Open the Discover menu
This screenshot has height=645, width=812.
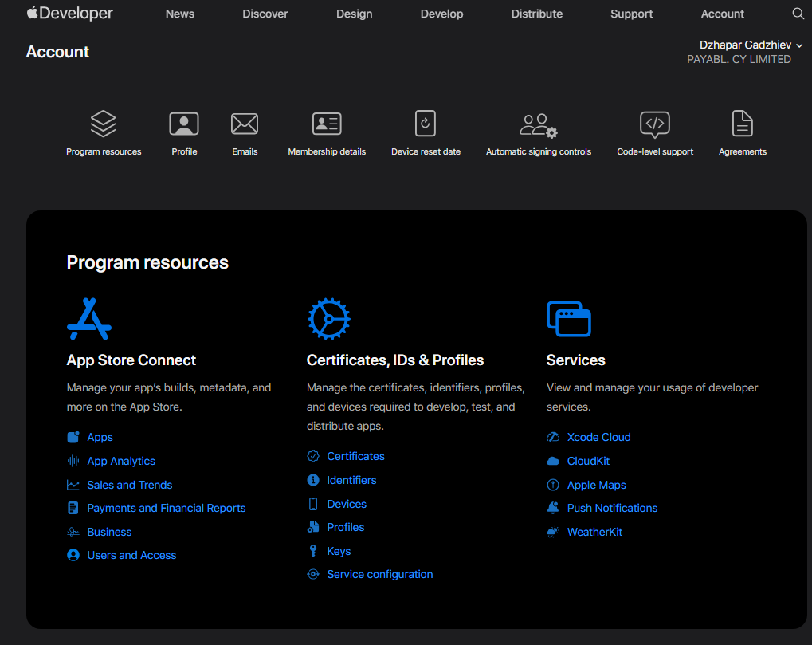(265, 14)
